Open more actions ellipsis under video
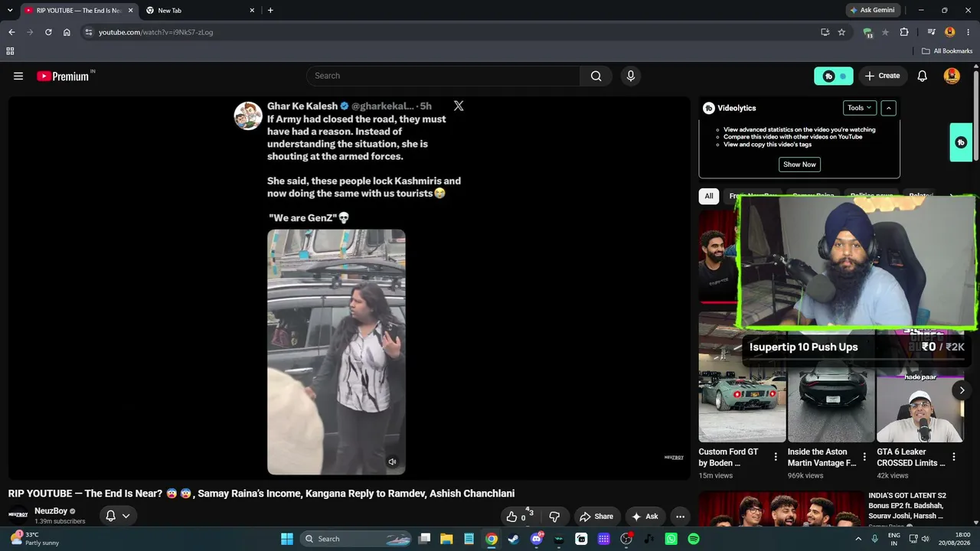 pos(680,517)
